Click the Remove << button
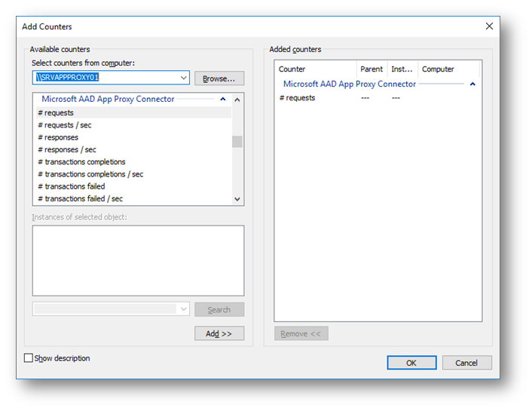Screen dimensions: 532x411 tap(301, 333)
